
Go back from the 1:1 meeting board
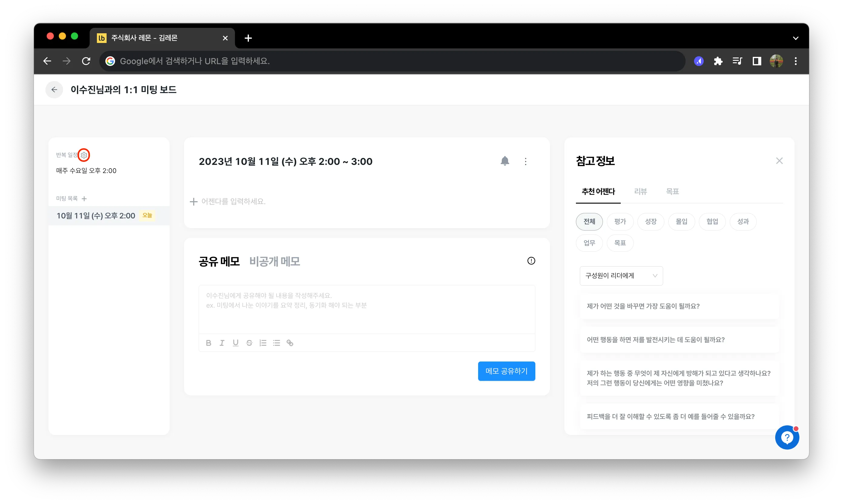click(x=54, y=90)
